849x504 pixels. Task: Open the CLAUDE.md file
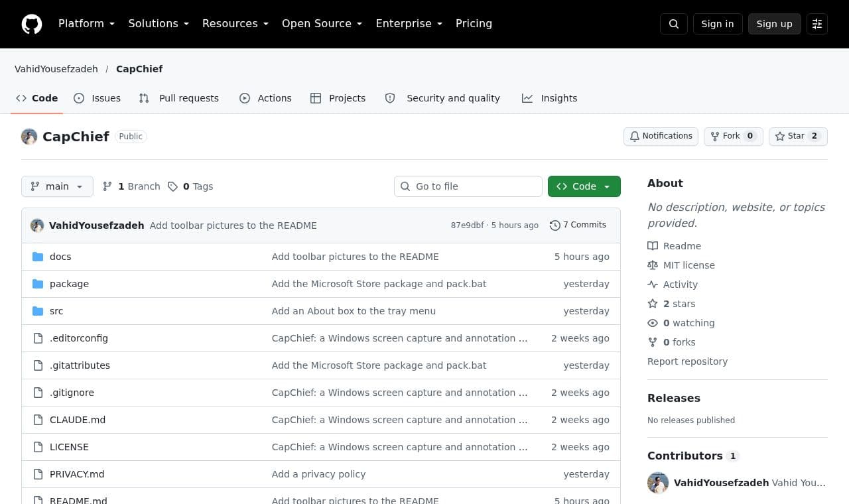78,420
